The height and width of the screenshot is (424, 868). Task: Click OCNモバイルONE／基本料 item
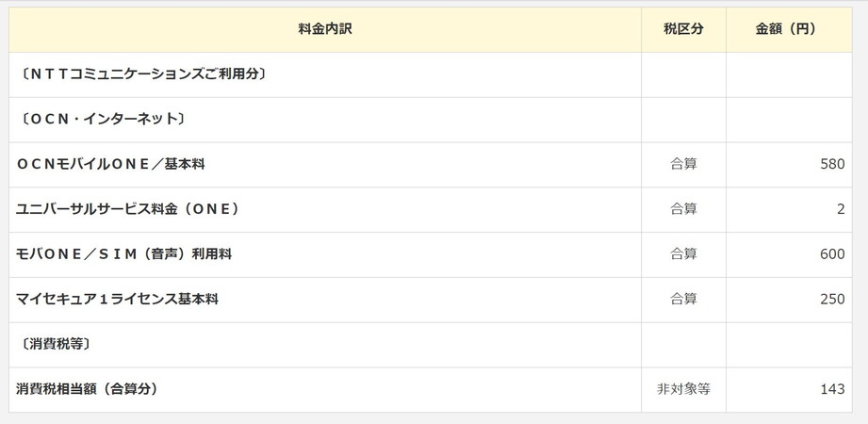click(x=110, y=164)
